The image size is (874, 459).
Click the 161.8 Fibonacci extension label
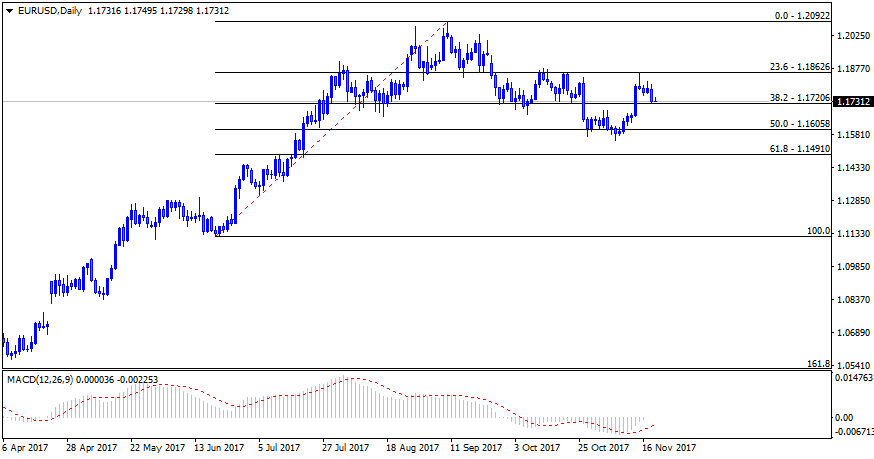pos(819,364)
